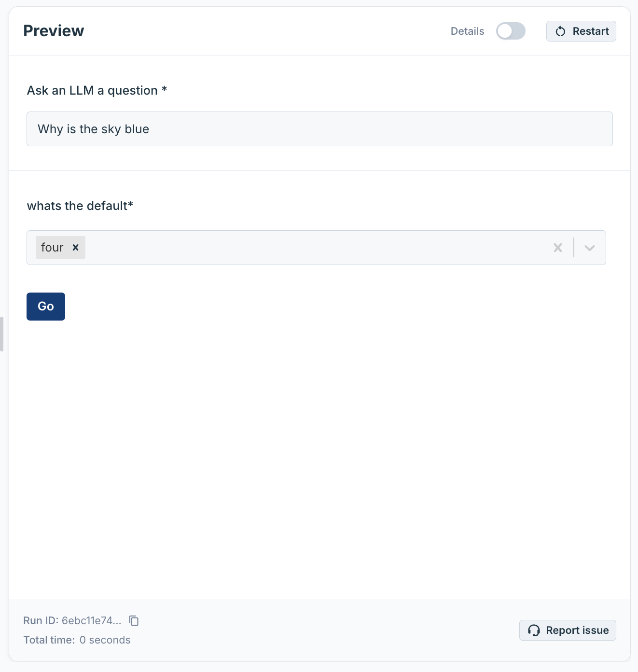
Task: Click the 'Details' label text
Action: 467,31
